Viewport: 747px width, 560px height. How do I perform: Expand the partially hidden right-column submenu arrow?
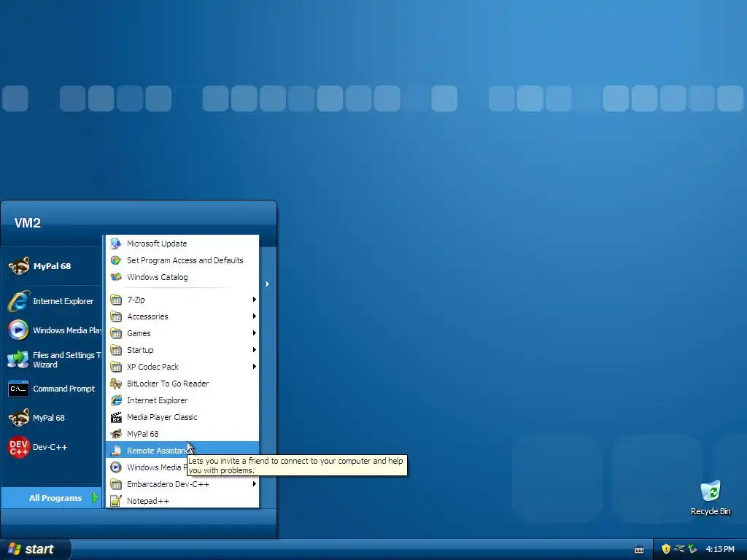tap(268, 284)
